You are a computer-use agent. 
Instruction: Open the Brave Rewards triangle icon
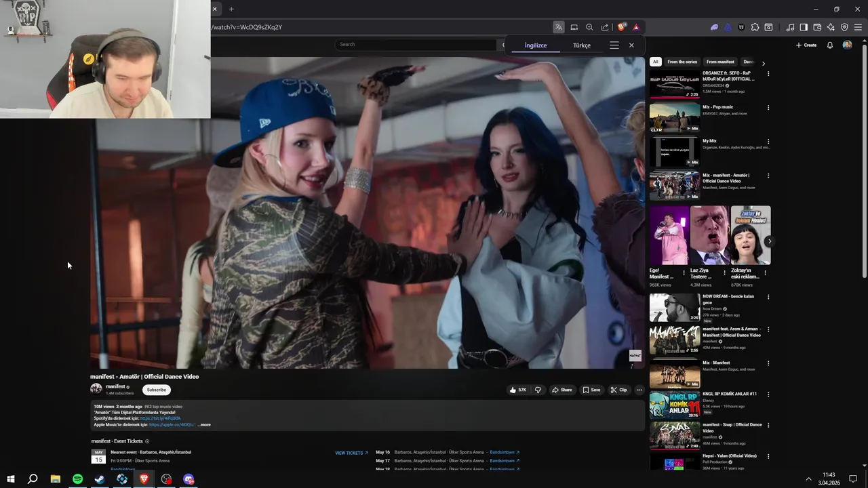coord(636,27)
